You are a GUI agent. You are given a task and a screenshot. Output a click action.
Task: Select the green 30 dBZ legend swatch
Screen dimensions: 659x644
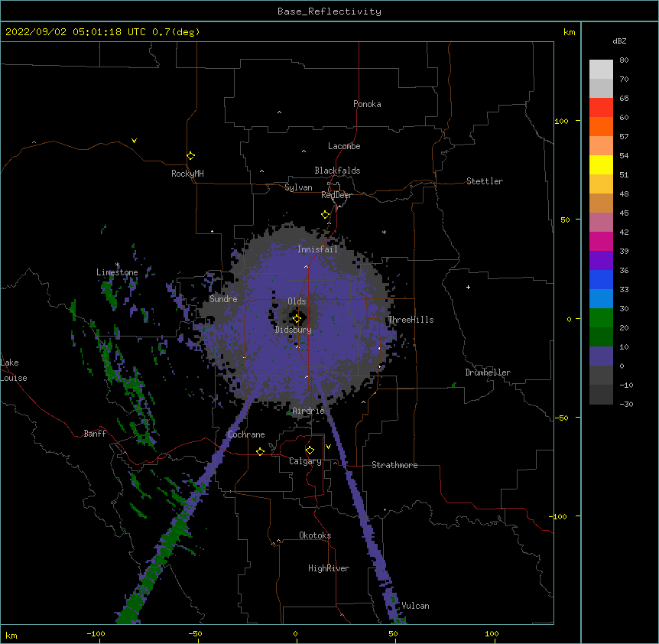point(601,318)
